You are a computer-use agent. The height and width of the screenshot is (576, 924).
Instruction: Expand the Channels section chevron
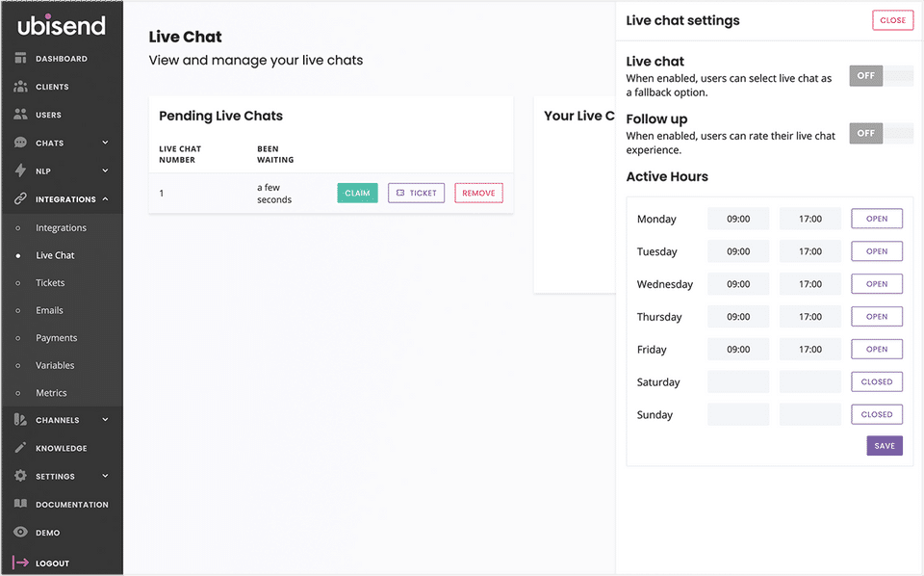(x=105, y=420)
